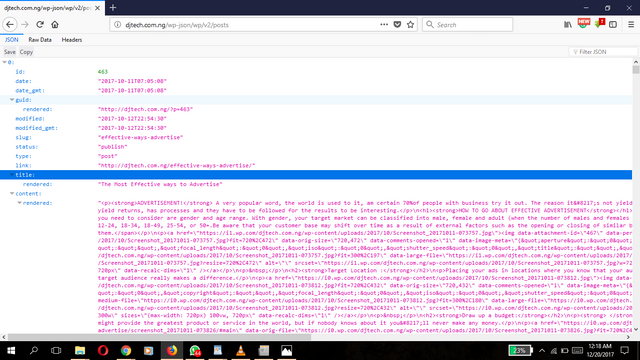Click the Save button
640x360 pixels.
tap(9, 52)
